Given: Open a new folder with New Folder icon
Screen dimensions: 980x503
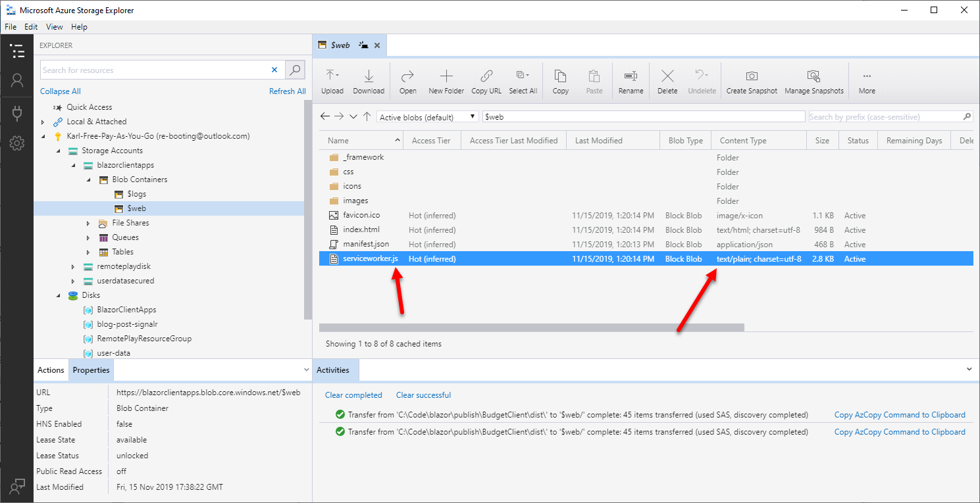Looking at the screenshot, I should 446,80.
